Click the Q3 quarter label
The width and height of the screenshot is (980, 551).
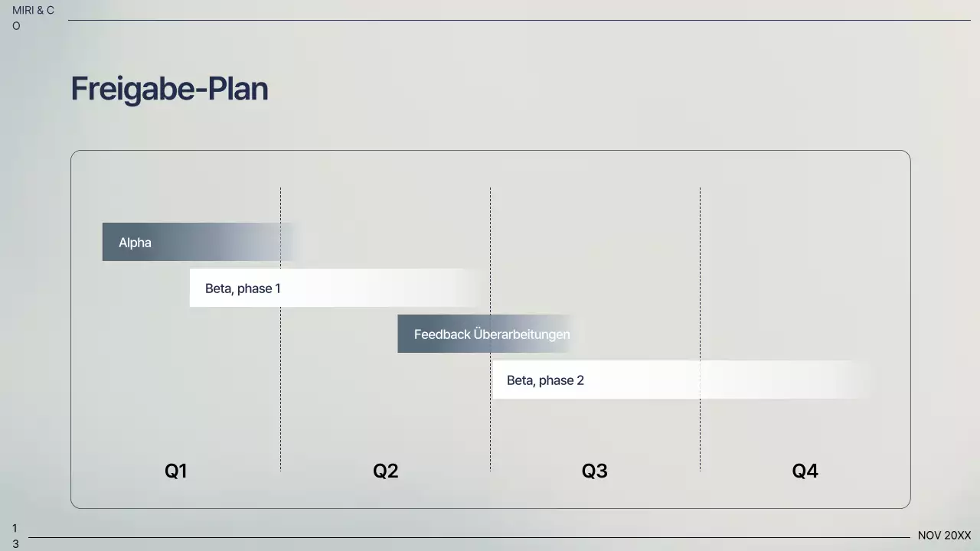[x=594, y=471]
